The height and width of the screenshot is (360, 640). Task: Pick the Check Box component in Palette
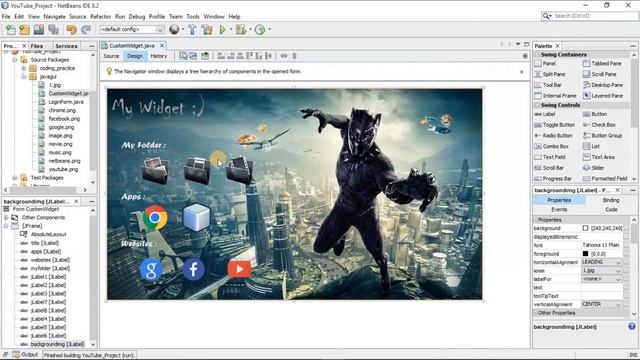(599, 125)
